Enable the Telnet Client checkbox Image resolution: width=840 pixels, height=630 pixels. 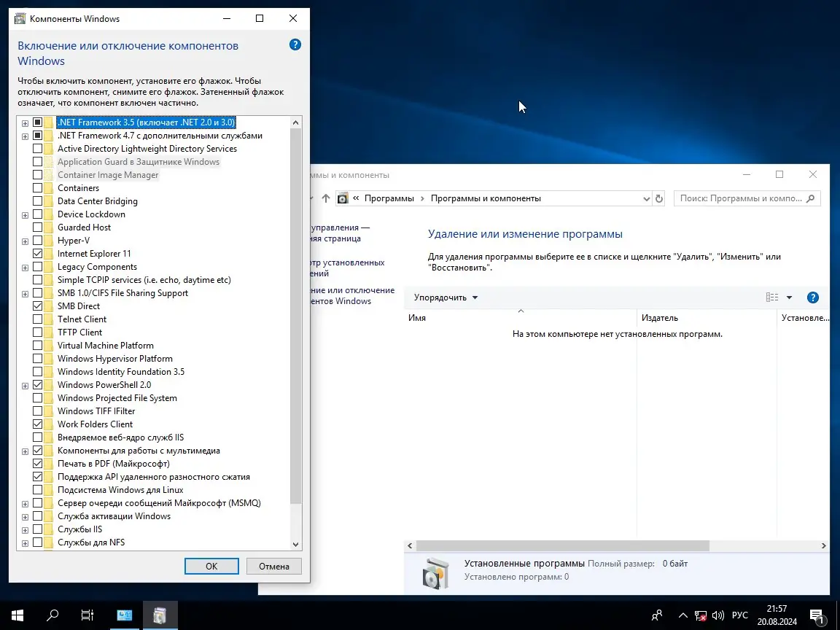point(37,319)
